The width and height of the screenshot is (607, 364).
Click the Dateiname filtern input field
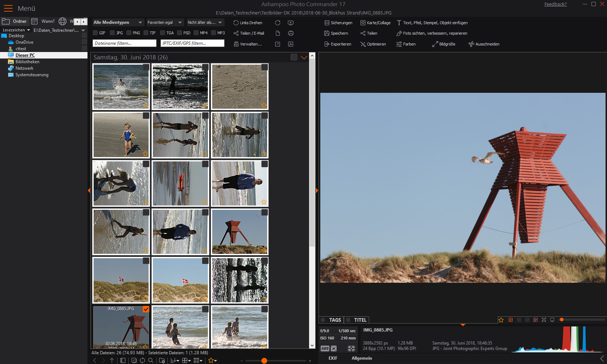[124, 43]
